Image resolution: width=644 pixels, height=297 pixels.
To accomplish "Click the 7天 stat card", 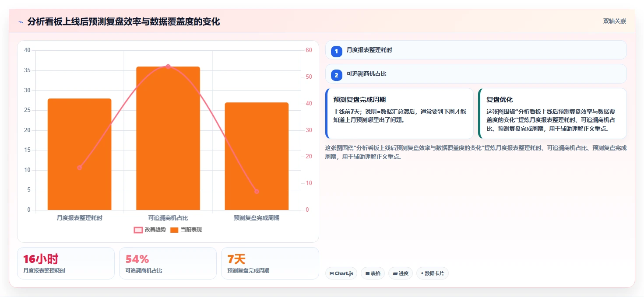I will pos(270,263).
